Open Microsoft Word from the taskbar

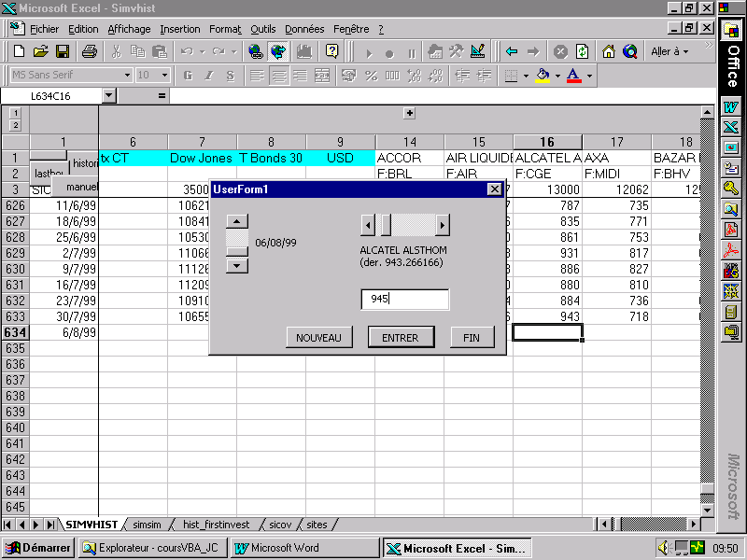[x=304, y=548]
